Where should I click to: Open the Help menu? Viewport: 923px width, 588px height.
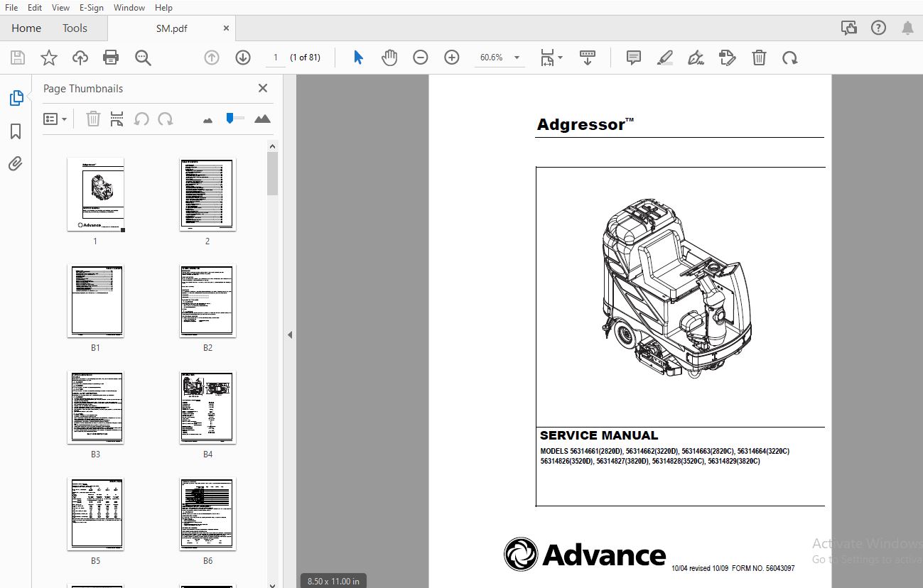(163, 8)
